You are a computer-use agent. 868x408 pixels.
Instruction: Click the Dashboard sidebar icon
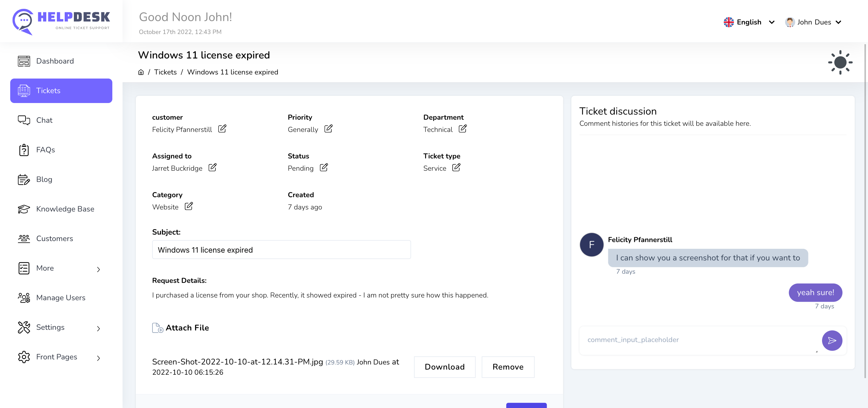(24, 61)
